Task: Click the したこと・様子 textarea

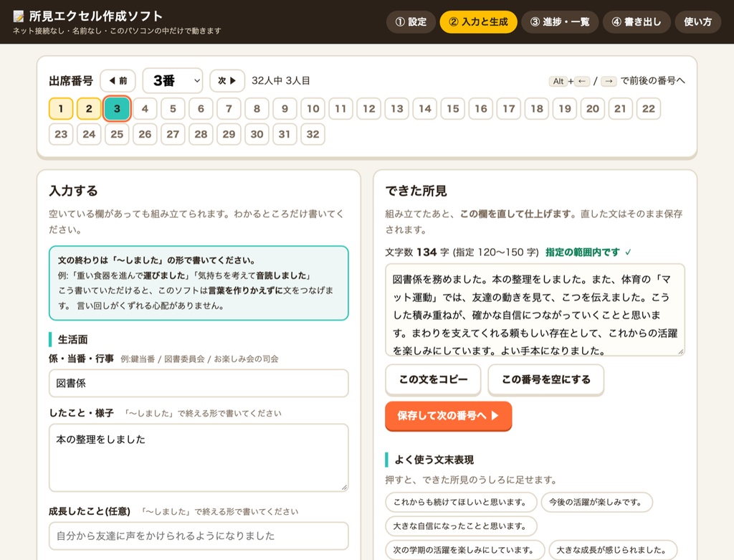Action: coord(199,457)
